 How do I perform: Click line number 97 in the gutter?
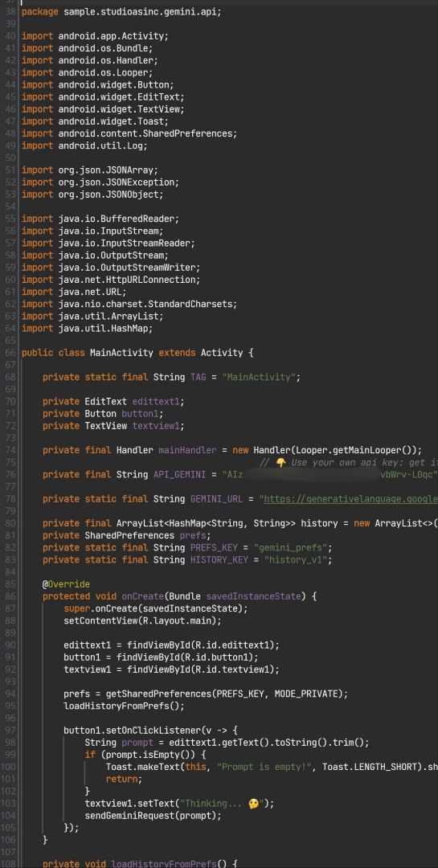(10, 730)
